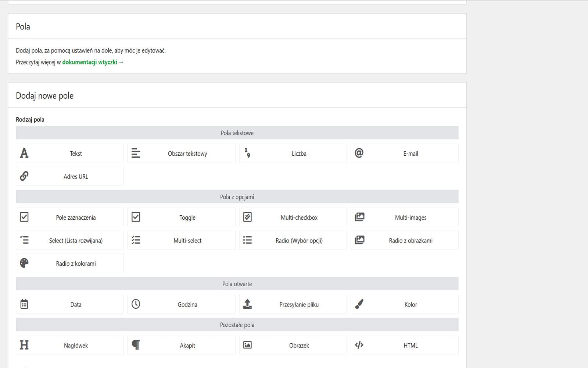
Task: Add a Tekst field
Action: click(69, 153)
